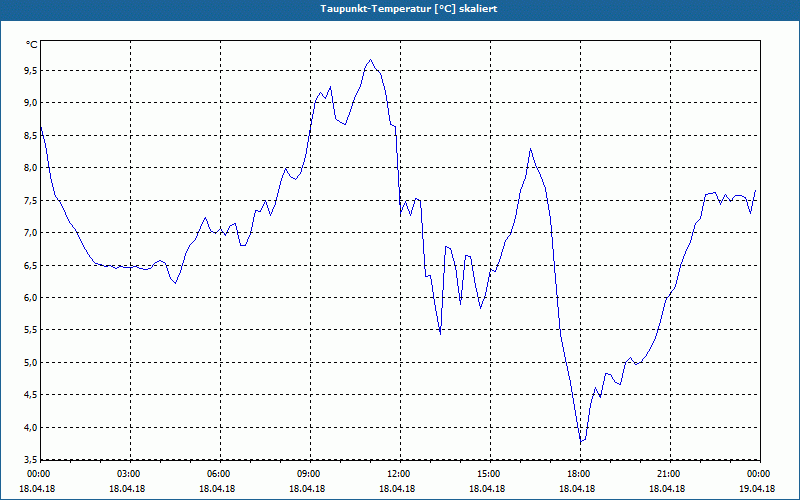Click the 06:00 time label
The height and width of the screenshot is (500, 800).
(220, 474)
